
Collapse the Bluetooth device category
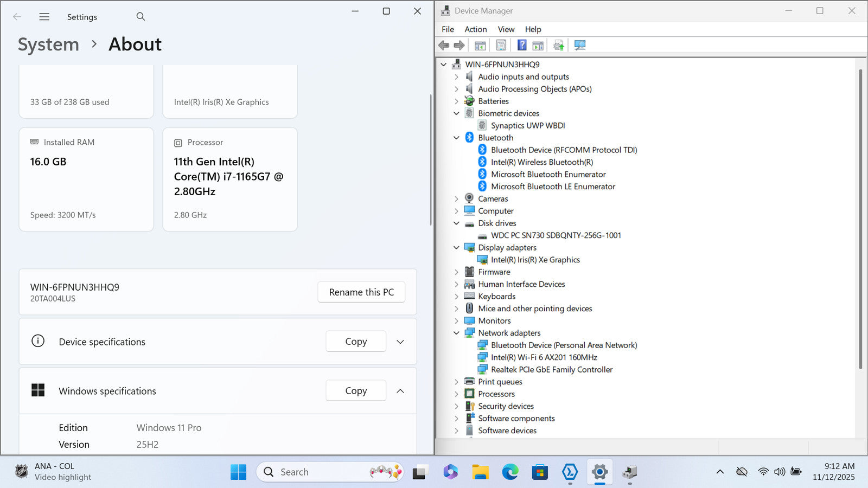pos(456,138)
